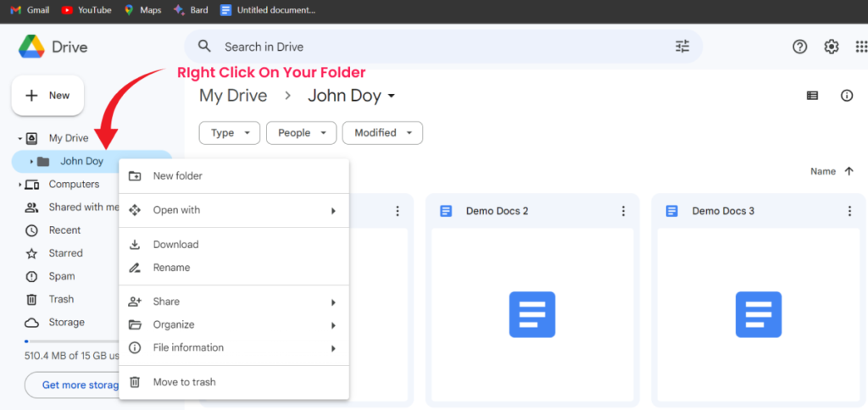The width and height of the screenshot is (868, 410).
Task: Open Gmail bookmark in bookmarks bar
Action: [30, 10]
